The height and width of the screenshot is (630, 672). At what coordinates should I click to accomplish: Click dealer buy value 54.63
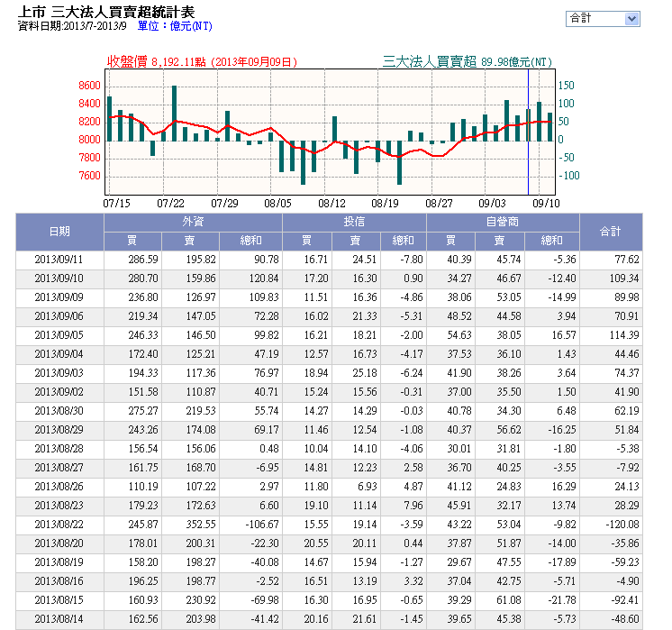click(459, 335)
